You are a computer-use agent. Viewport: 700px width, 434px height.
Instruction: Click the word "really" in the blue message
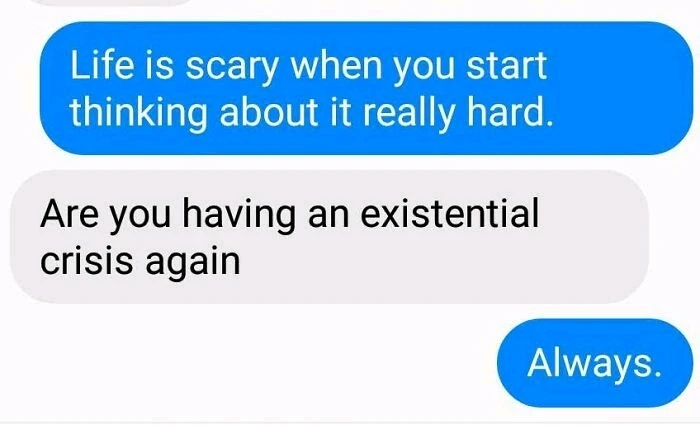pyautogui.click(x=408, y=112)
